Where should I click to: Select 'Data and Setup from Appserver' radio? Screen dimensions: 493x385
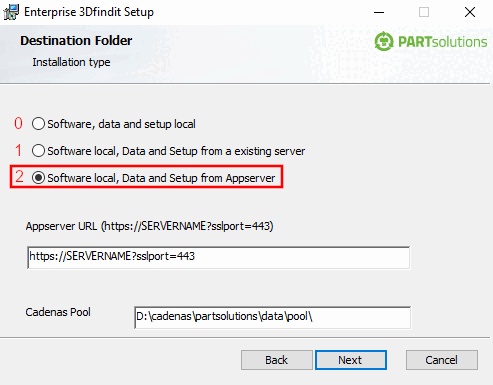coord(38,178)
